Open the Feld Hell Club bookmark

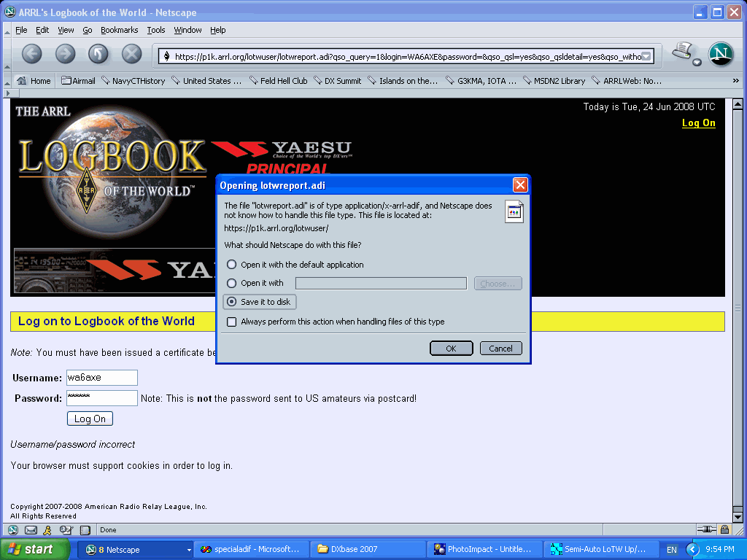[x=278, y=81]
